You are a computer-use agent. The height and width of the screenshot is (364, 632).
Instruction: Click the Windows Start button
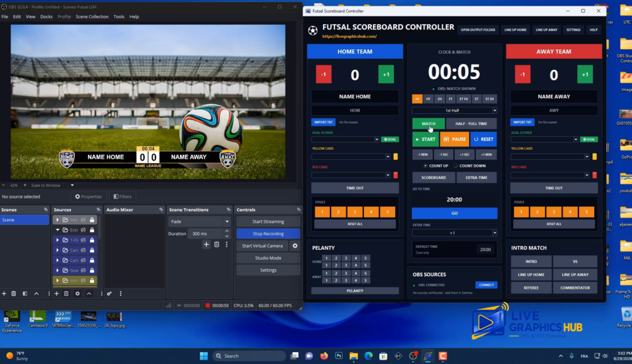point(204,356)
